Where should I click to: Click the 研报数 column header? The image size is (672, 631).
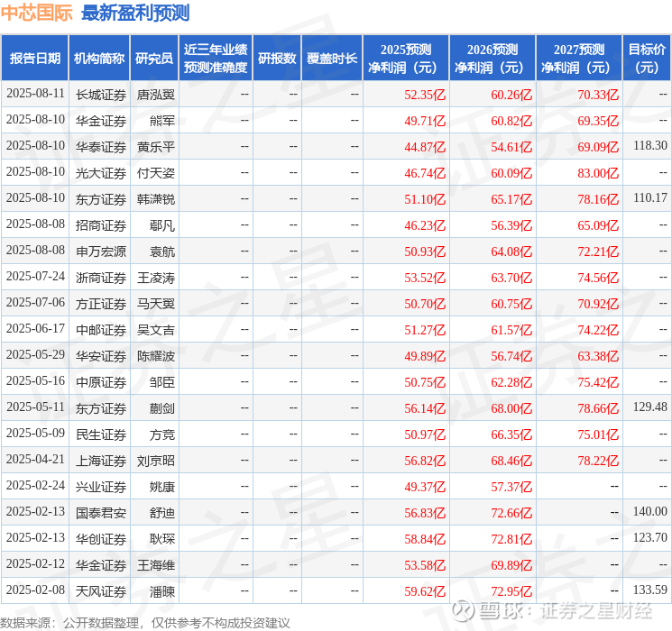pyautogui.click(x=277, y=58)
